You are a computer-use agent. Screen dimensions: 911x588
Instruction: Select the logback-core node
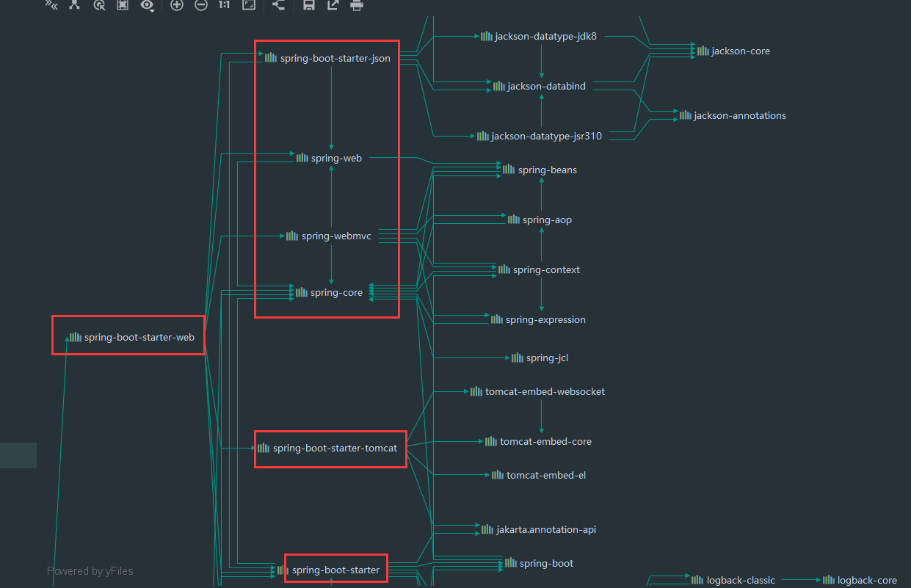(x=860, y=580)
